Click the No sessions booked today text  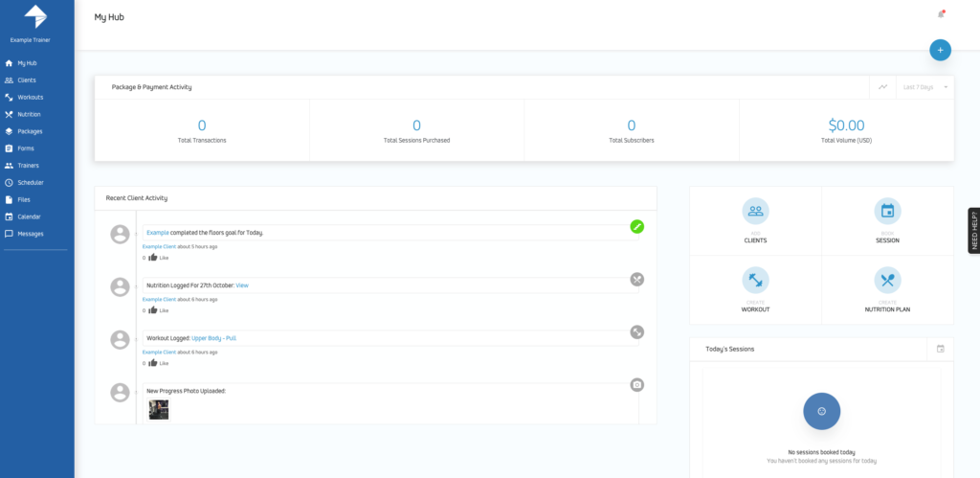click(x=821, y=452)
